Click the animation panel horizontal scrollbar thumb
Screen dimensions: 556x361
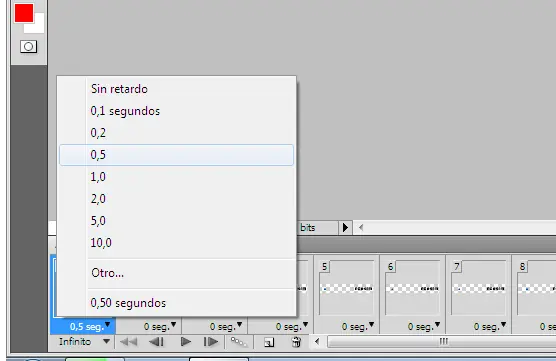(441, 342)
